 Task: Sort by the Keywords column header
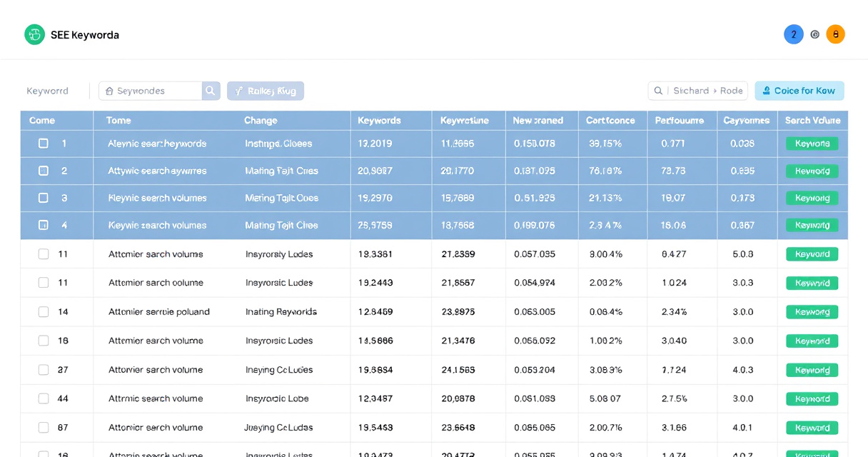(x=379, y=121)
